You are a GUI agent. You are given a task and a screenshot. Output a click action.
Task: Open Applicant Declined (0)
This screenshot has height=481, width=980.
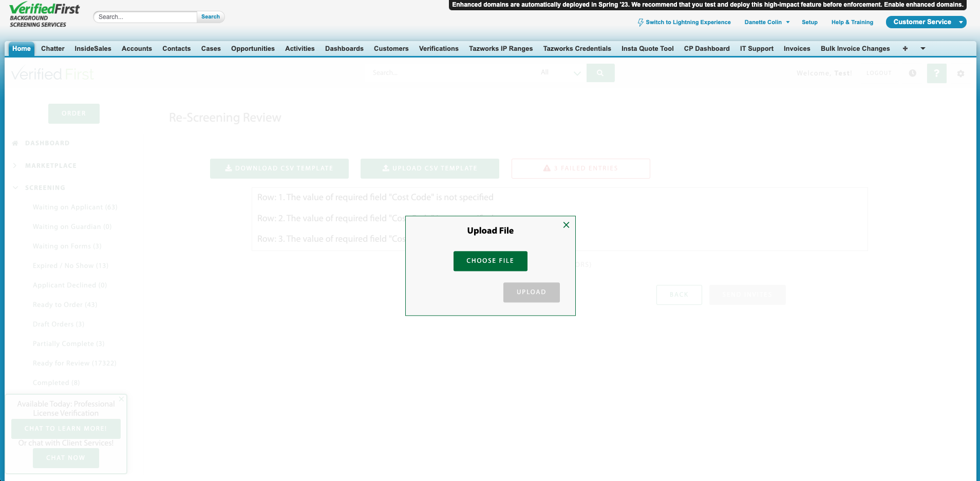click(x=70, y=285)
